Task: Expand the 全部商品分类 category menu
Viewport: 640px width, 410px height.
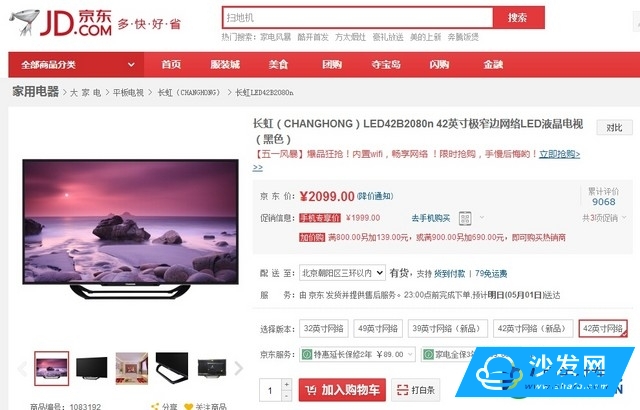Action: (76, 65)
